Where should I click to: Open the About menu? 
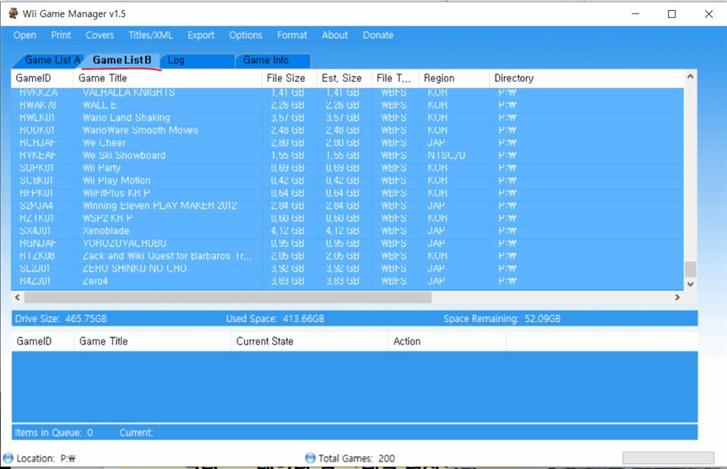click(x=335, y=35)
